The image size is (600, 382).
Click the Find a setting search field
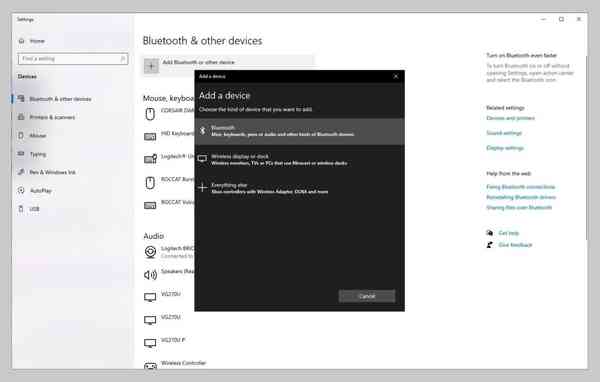(73, 59)
